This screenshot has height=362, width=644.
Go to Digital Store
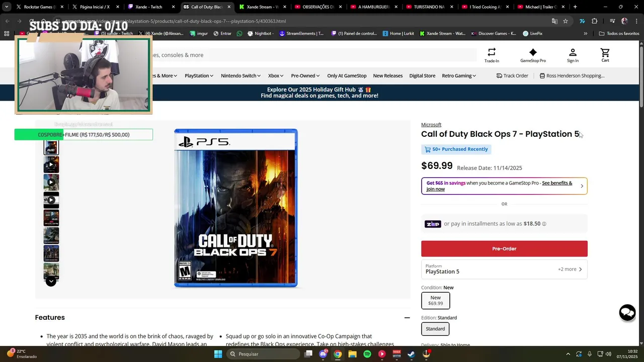[x=422, y=76]
